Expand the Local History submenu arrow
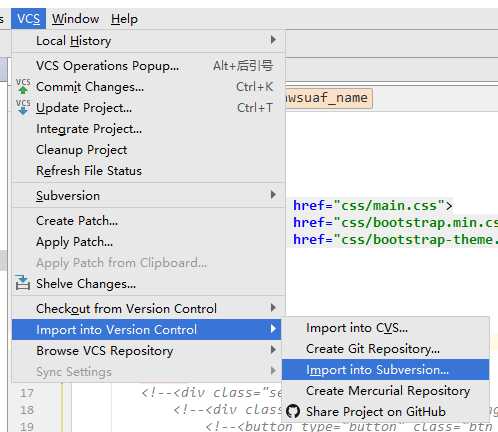Viewport: 498px width, 432px height. (273, 40)
